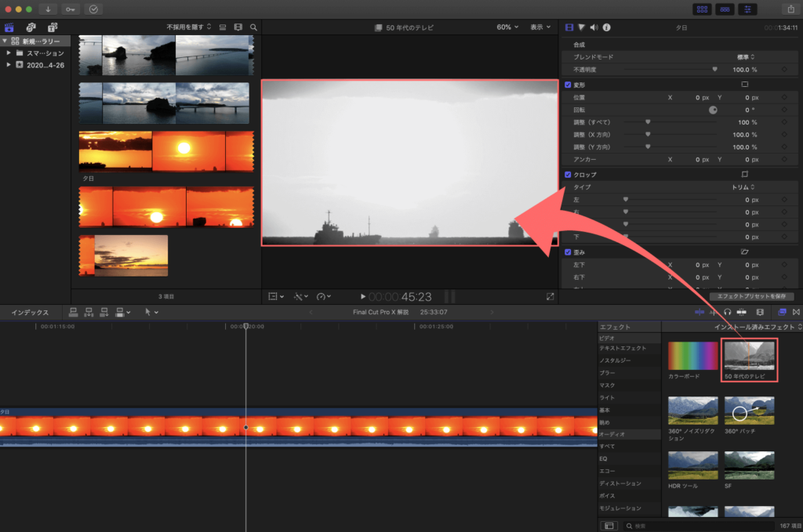Screen dimensions: 803x532
Task: Click the viewer fullscreen icon
Action: point(550,297)
